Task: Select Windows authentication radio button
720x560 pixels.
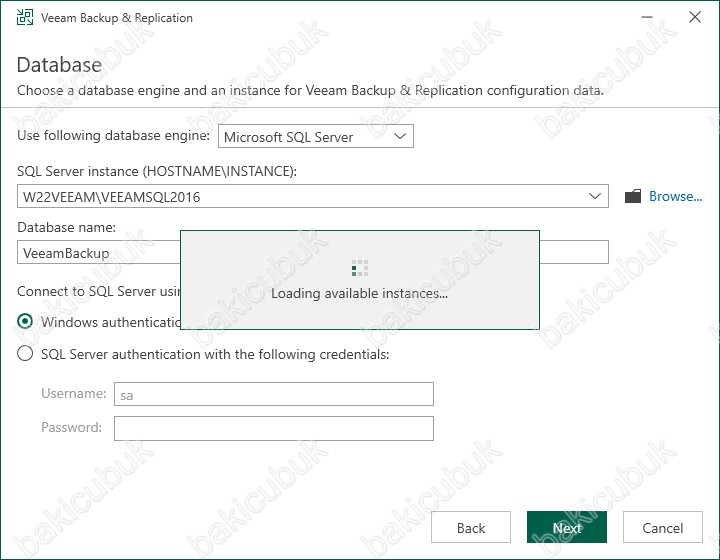Action: 25,321
